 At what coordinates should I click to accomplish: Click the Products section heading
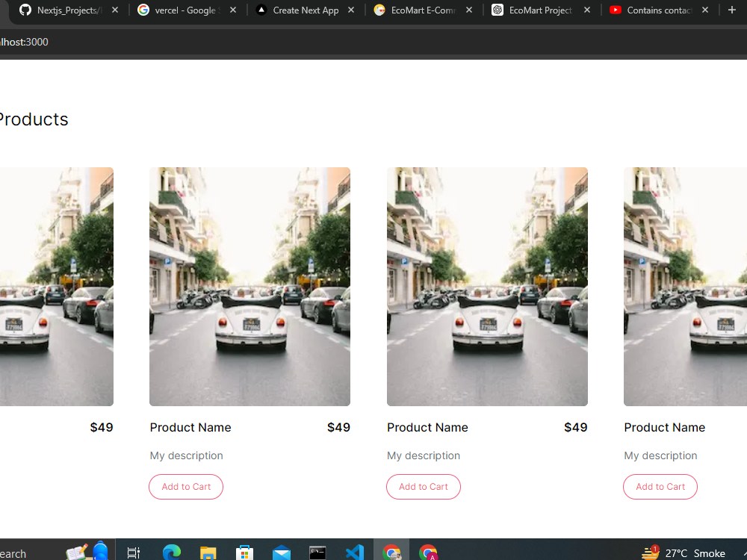(34, 119)
